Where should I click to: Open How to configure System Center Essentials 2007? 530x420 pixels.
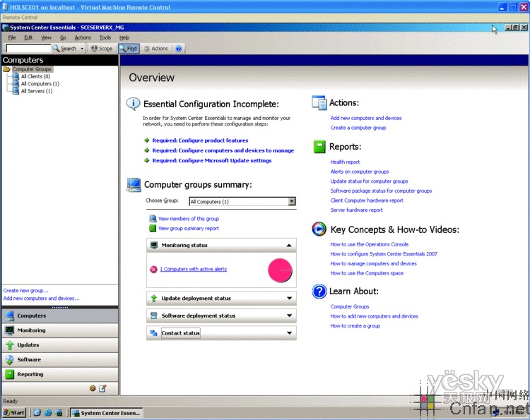384,254
